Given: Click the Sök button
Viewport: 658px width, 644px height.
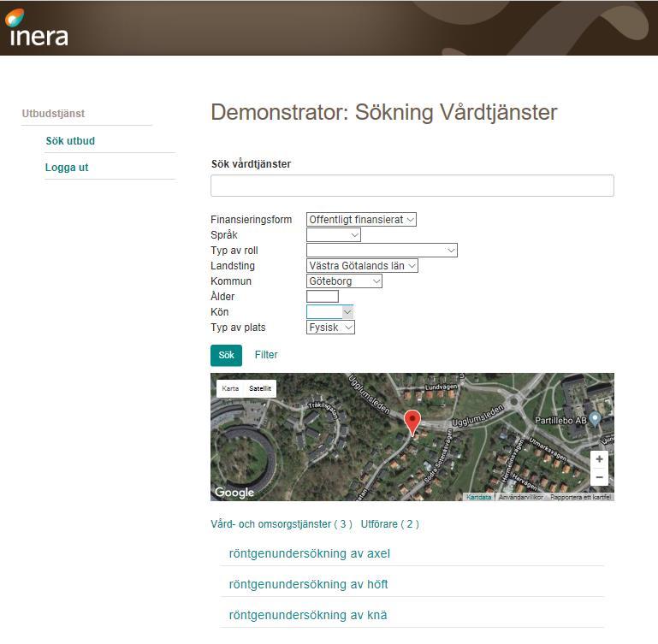Looking at the screenshot, I should pyautogui.click(x=226, y=355).
